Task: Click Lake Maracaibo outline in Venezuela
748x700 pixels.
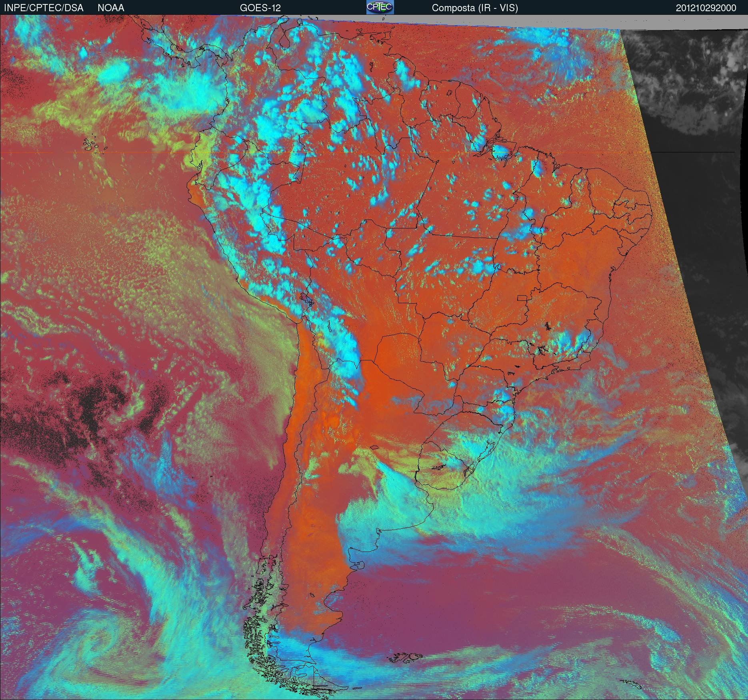Action: 284,41
